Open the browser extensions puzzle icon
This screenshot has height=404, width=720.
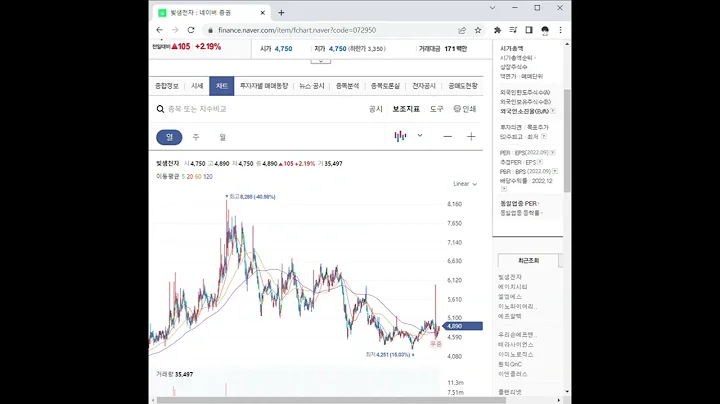(497, 30)
